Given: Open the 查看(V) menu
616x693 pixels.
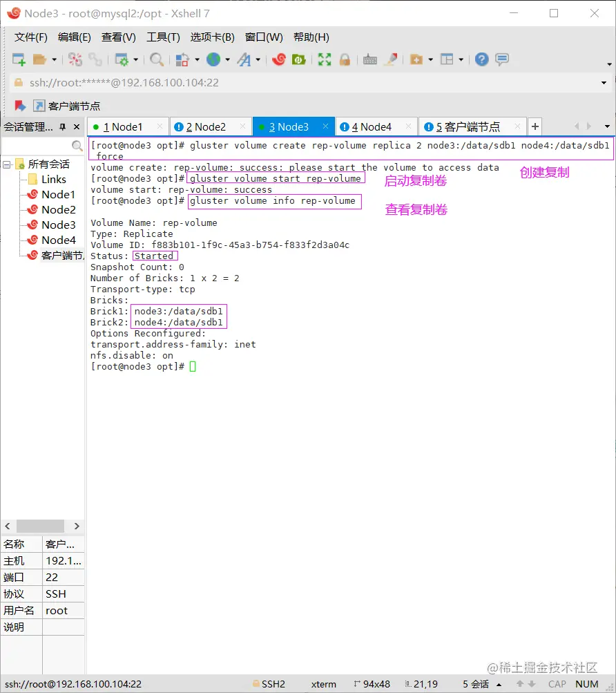Looking at the screenshot, I should pyautogui.click(x=118, y=37).
